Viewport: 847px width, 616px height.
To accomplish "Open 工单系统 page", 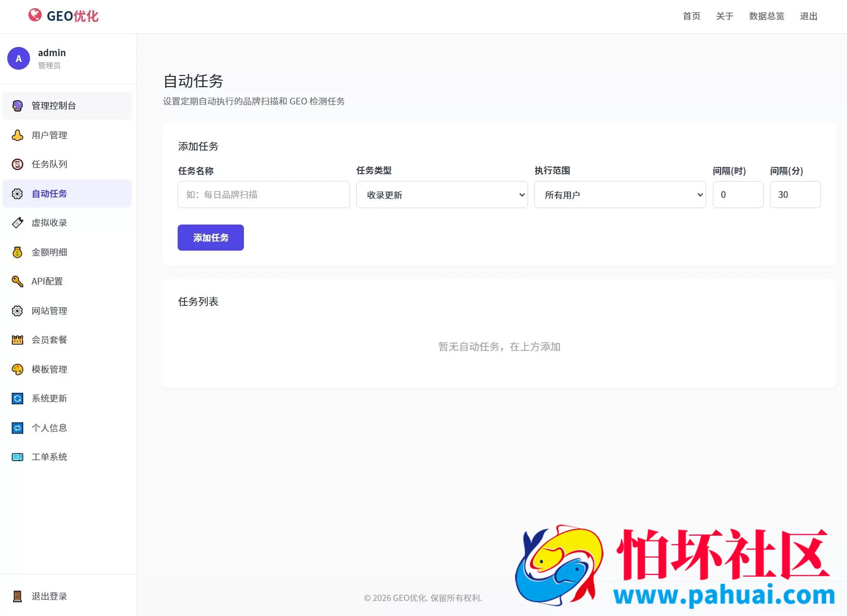I will tap(67, 457).
